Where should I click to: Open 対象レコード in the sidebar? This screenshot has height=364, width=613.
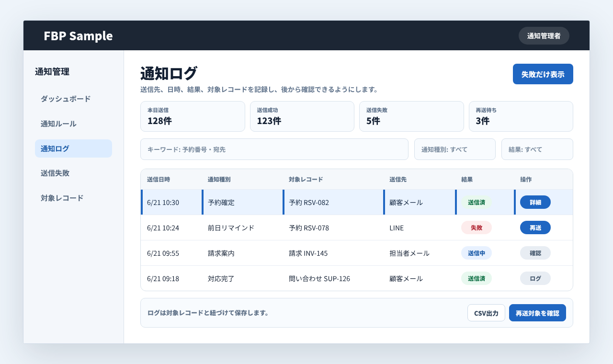[x=73, y=198]
